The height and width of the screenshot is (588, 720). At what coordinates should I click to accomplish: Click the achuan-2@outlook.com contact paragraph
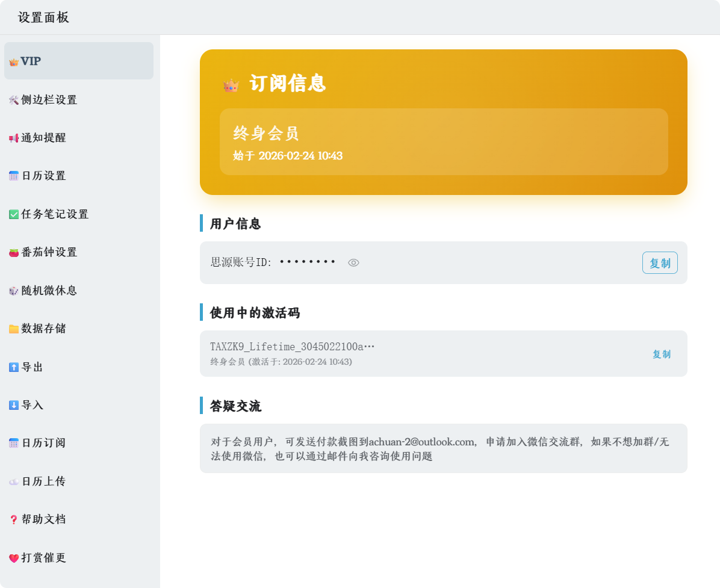click(440, 448)
